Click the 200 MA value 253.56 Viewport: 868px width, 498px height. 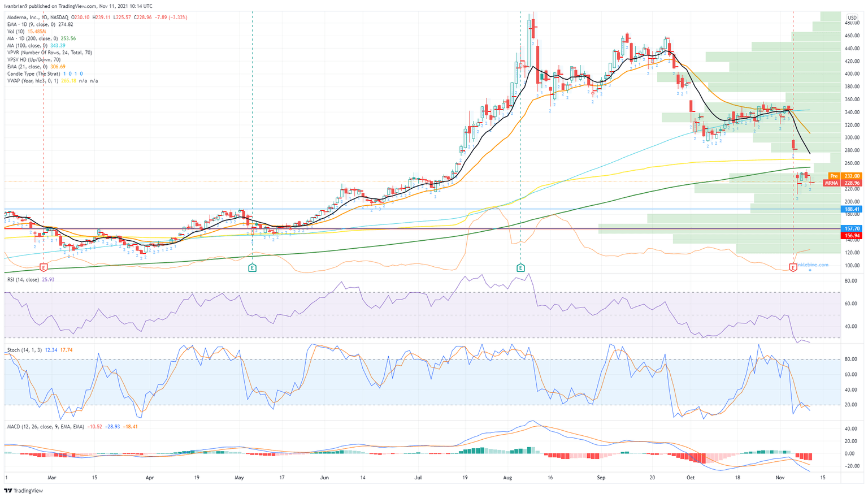coord(68,38)
